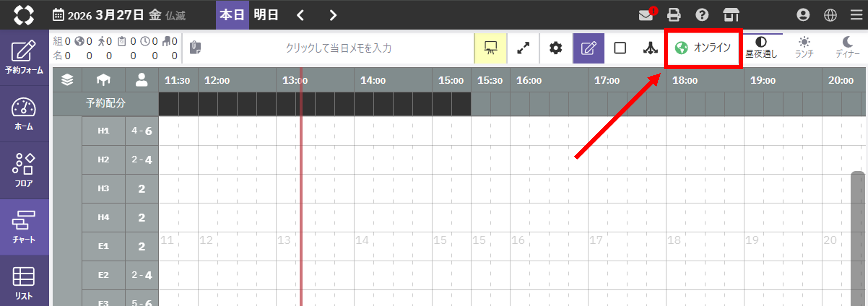Click the layers stack header icon
This screenshot has width=868, height=306.
coord(67,80)
